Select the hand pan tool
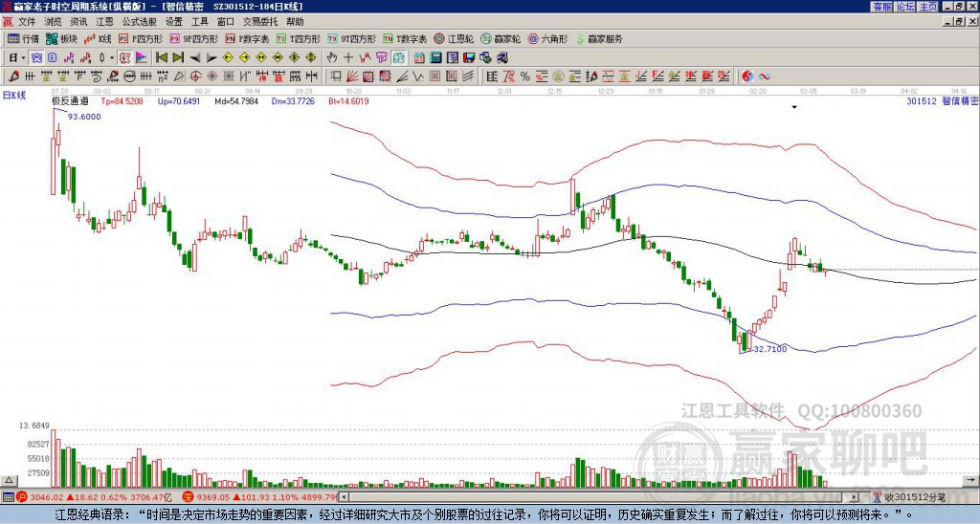980x524 pixels. pos(332,58)
